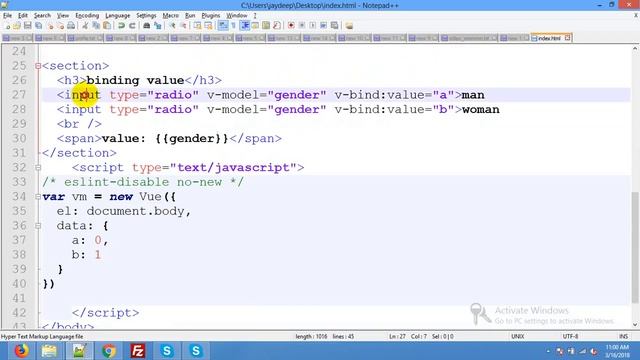
Task: Cut selection with the scissors icon
Action: pos(85,26)
